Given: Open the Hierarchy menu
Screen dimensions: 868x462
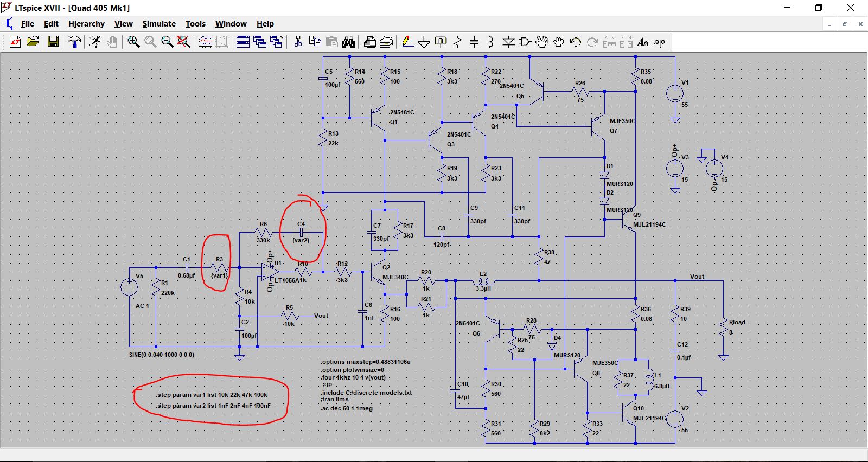Looking at the screenshot, I should tap(86, 24).
